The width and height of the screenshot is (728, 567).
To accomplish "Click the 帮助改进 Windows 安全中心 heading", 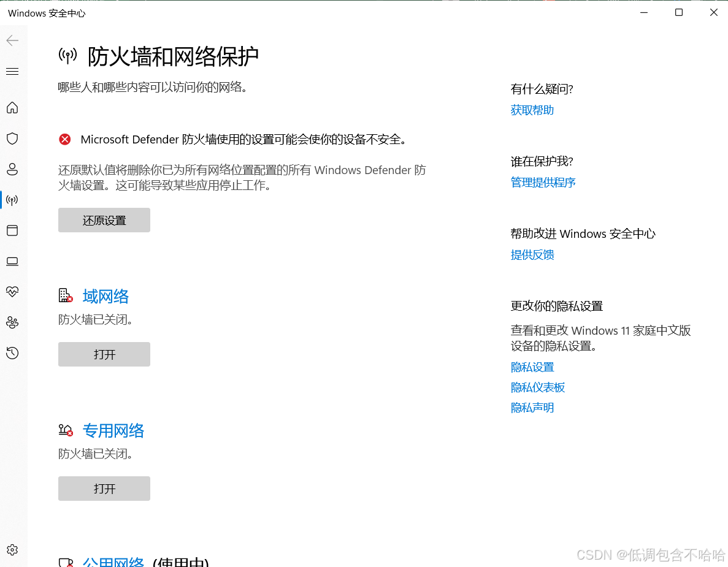I will click(583, 234).
